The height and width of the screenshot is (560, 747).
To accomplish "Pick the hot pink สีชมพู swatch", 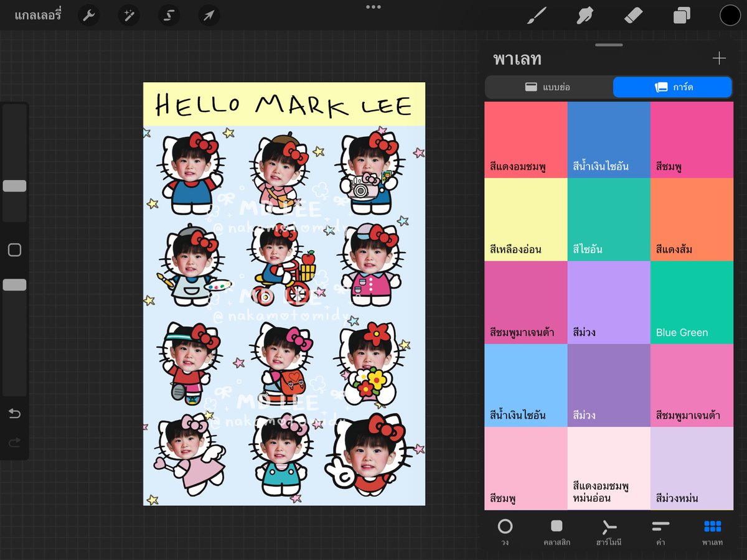I will click(x=692, y=140).
